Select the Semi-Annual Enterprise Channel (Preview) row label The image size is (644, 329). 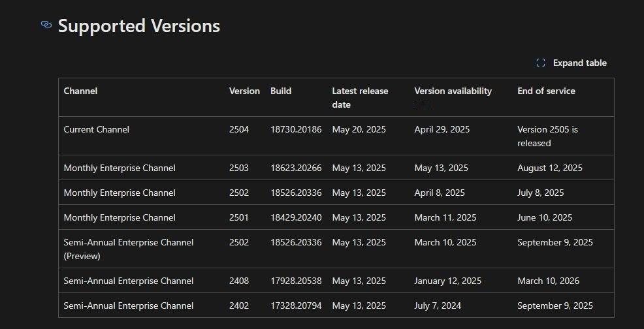tap(128, 249)
